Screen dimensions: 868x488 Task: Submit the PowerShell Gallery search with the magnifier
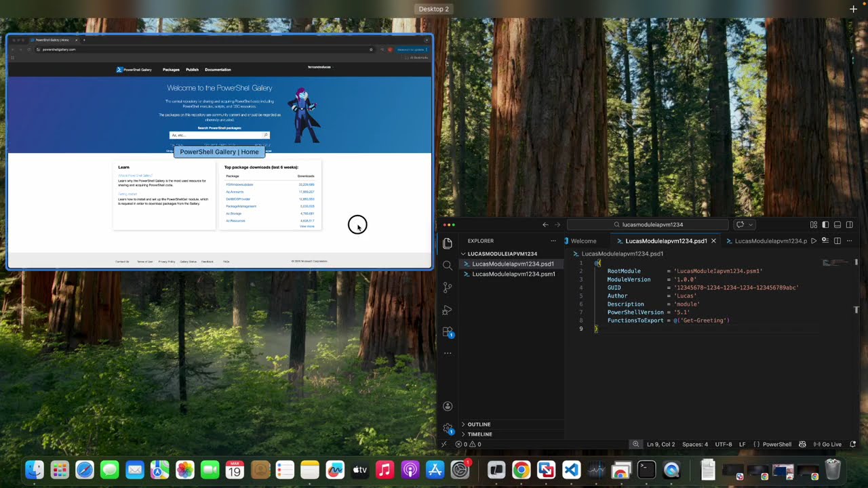[x=266, y=135]
